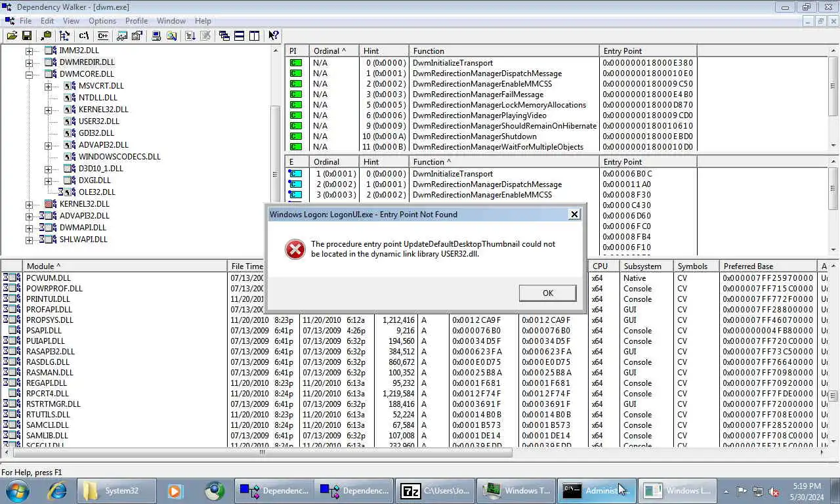840x504 pixels.
Task: Click the Tile Horizontally icon
Action: tap(239, 35)
